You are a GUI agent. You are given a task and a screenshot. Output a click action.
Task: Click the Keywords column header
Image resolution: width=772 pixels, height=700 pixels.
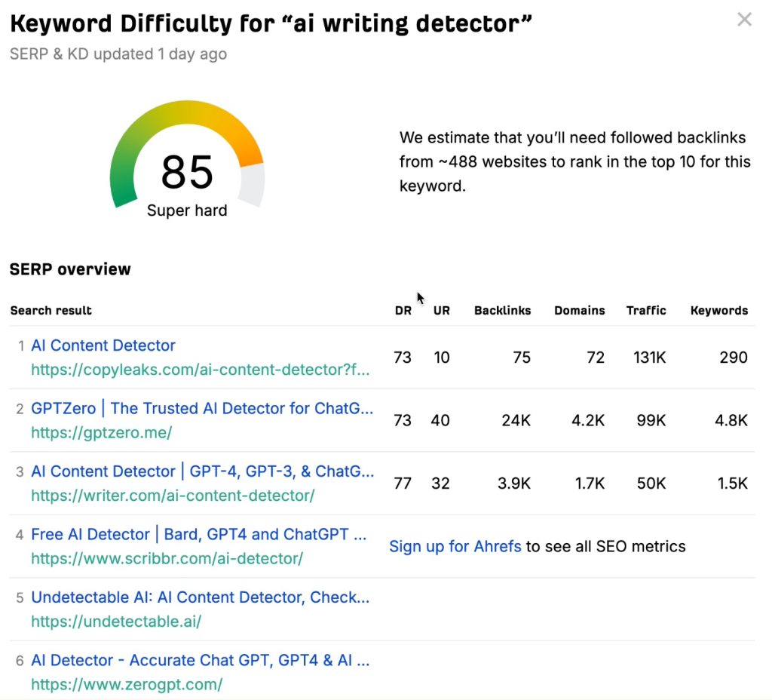point(719,310)
